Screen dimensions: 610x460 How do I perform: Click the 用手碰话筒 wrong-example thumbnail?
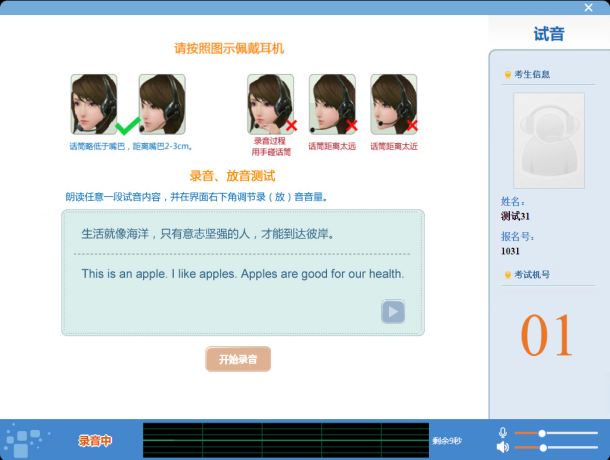pos(270,104)
